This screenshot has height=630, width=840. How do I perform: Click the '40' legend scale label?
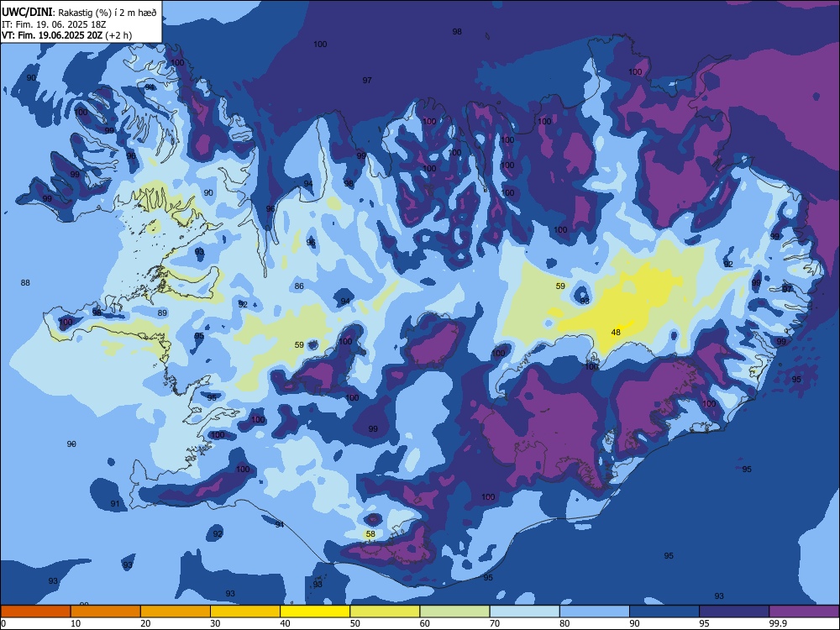coord(286,623)
